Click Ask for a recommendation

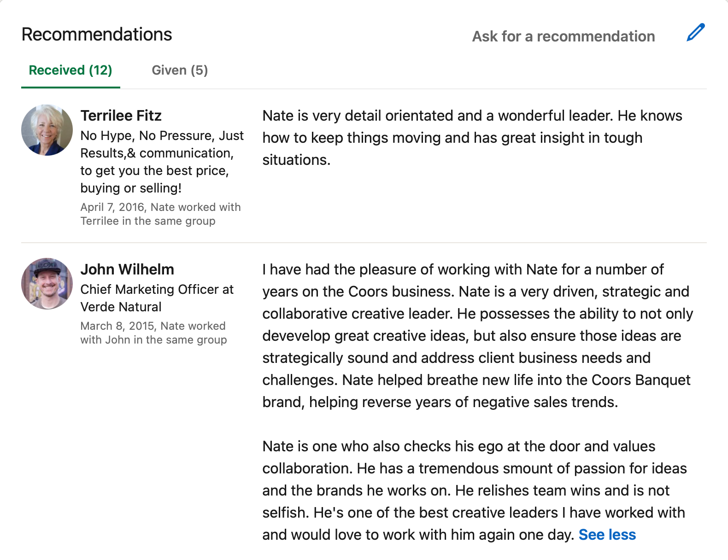tap(563, 36)
